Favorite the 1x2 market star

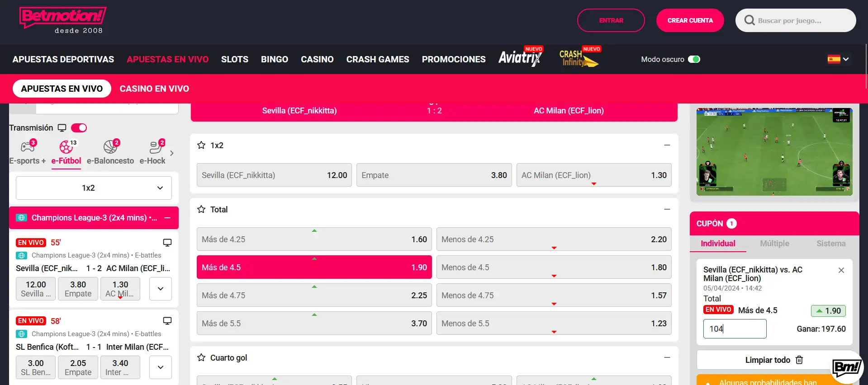pos(201,145)
